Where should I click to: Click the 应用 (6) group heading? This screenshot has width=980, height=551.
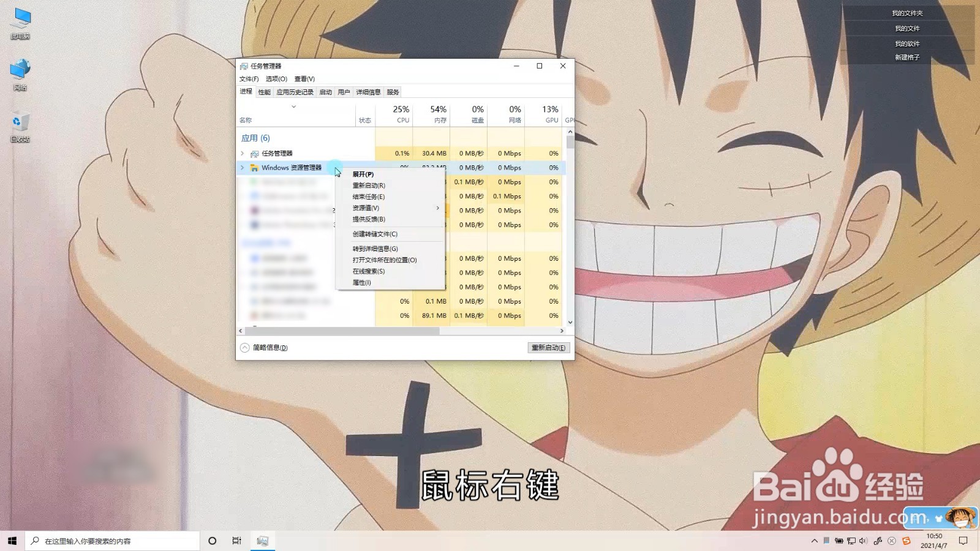255,138
